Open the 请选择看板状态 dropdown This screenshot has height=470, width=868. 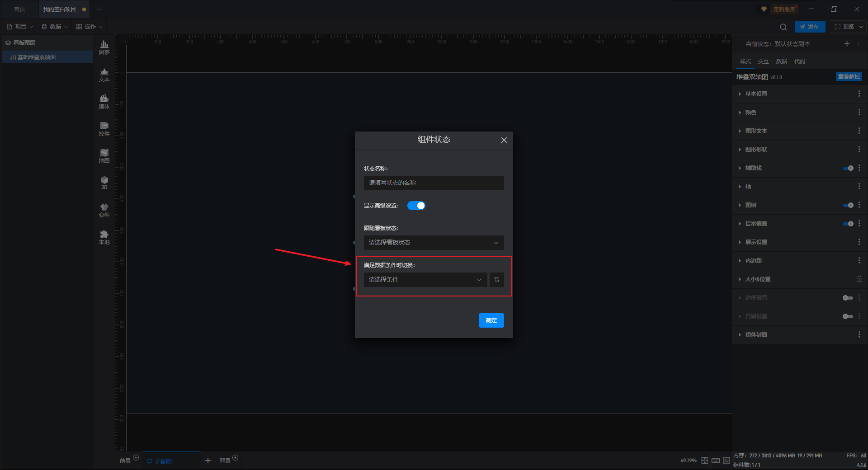pos(434,243)
